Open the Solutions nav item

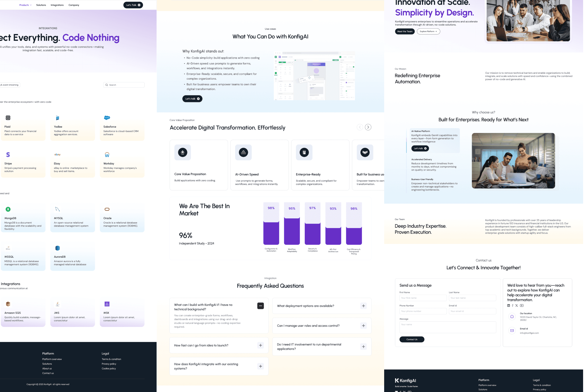[41, 5]
